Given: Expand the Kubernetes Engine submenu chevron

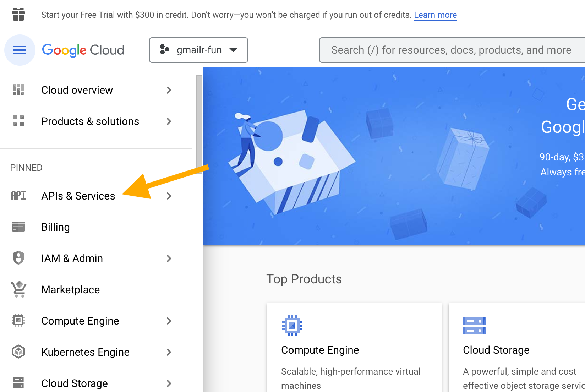Looking at the screenshot, I should pyautogui.click(x=170, y=352).
